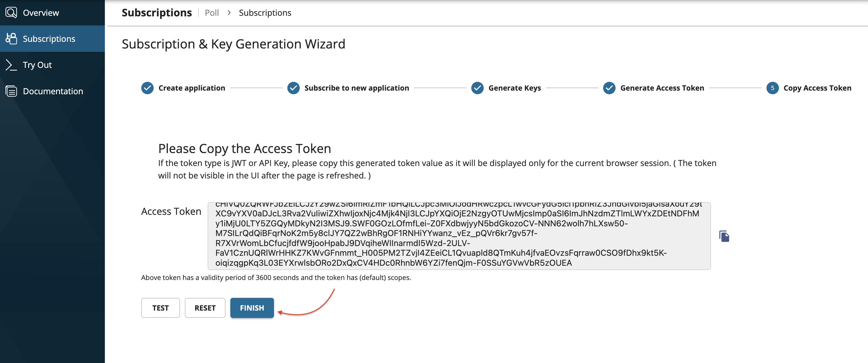
Task: Click the Subscribe to new application checkmark
Action: click(293, 88)
